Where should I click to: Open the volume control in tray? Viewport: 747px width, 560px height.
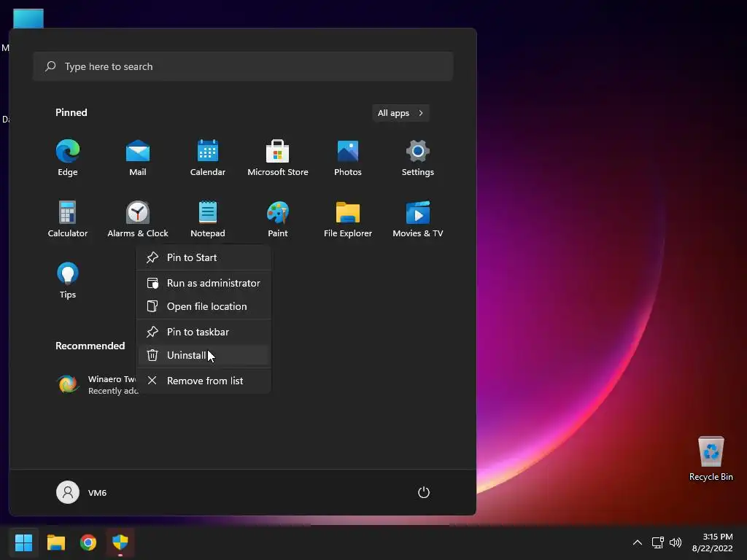(x=675, y=542)
